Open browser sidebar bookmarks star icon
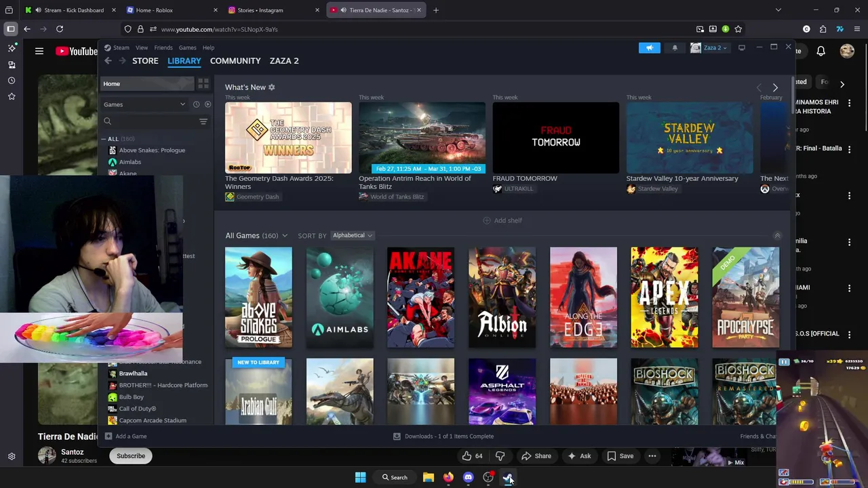The height and width of the screenshot is (488, 868). [12, 97]
